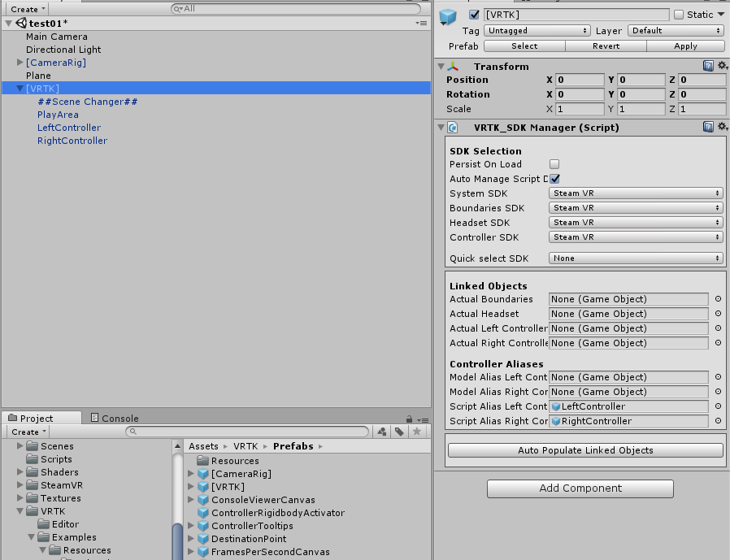Pick object for Actual Boundaries field
The width and height of the screenshot is (730, 560).
718,299
